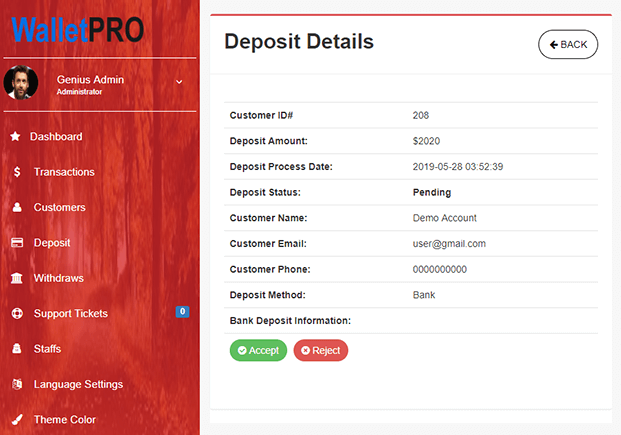Viewport: 621px width, 435px height.
Task: Click the admin profile avatar
Action: [21, 82]
